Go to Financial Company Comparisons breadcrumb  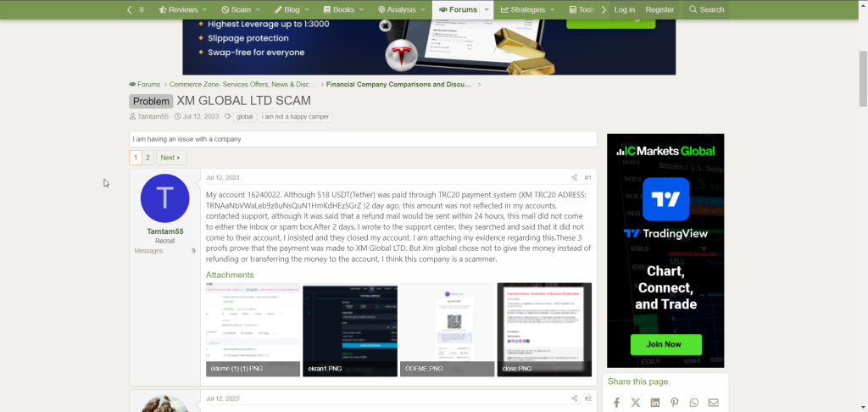[x=398, y=85]
